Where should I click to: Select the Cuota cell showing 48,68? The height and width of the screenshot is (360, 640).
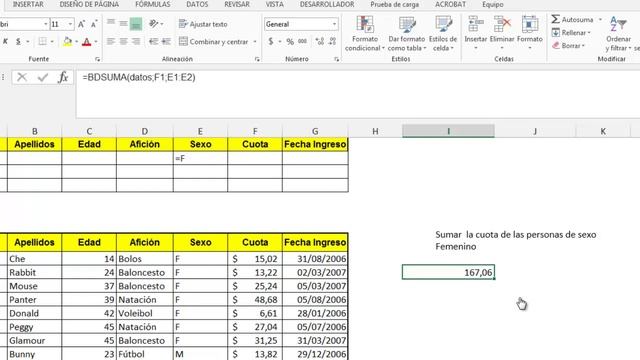255,300
